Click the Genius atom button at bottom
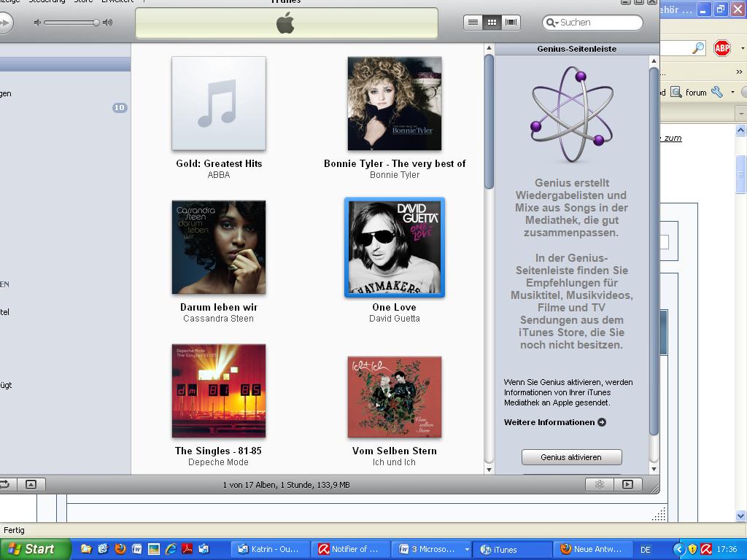The image size is (747, 560). coord(600,484)
